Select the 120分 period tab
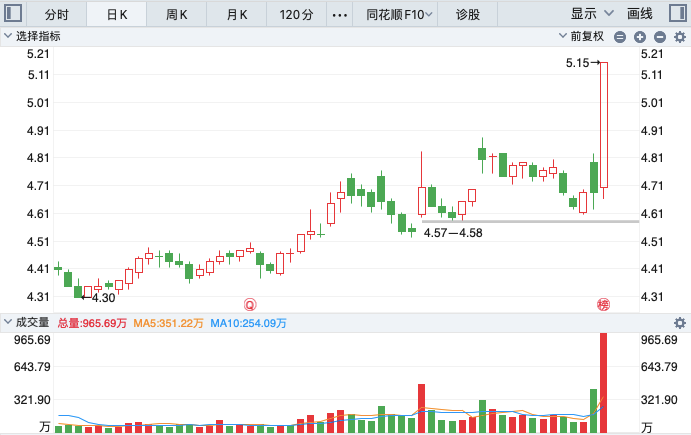 pyautogui.click(x=296, y=15)
